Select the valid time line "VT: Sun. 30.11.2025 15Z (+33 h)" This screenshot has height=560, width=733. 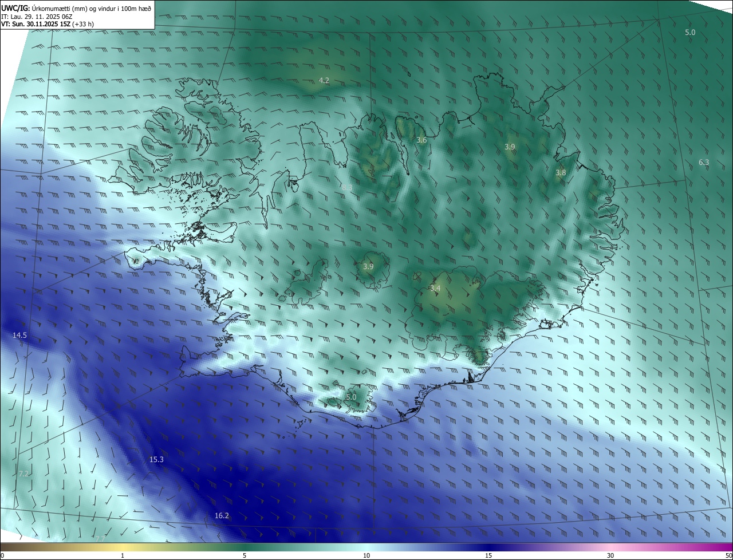click(48, 25)
